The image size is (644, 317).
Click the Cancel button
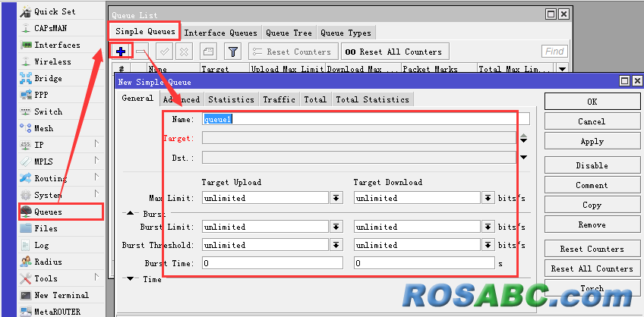pyautogui.click(x=592, y=121)
